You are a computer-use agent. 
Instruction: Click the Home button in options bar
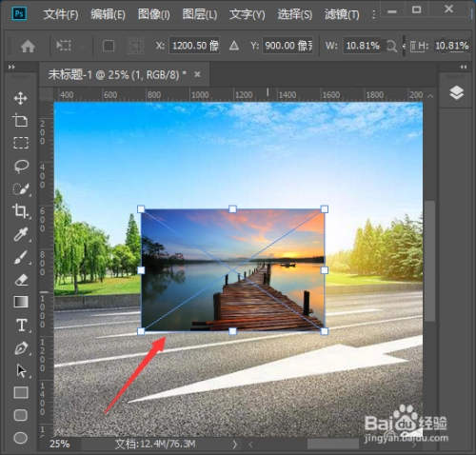click(28, 47)
